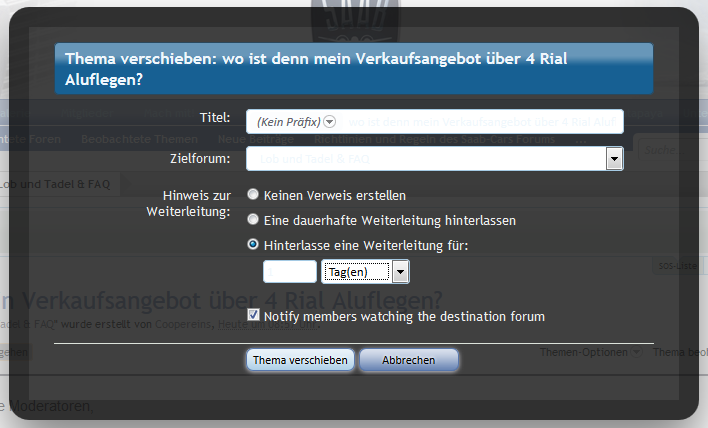Viewport: 708px width, 428px height.
Task: Click the 'Abbrechen' button
Action: (x=409, y=360)
